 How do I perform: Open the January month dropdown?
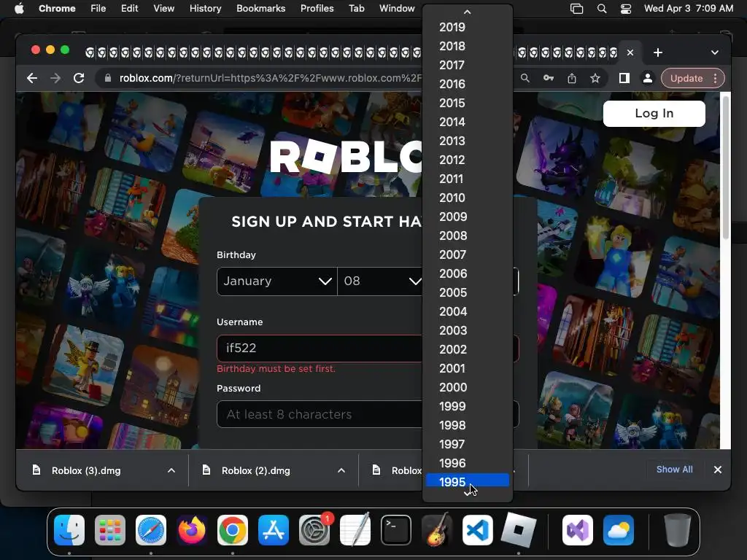[x=276, y=281]
